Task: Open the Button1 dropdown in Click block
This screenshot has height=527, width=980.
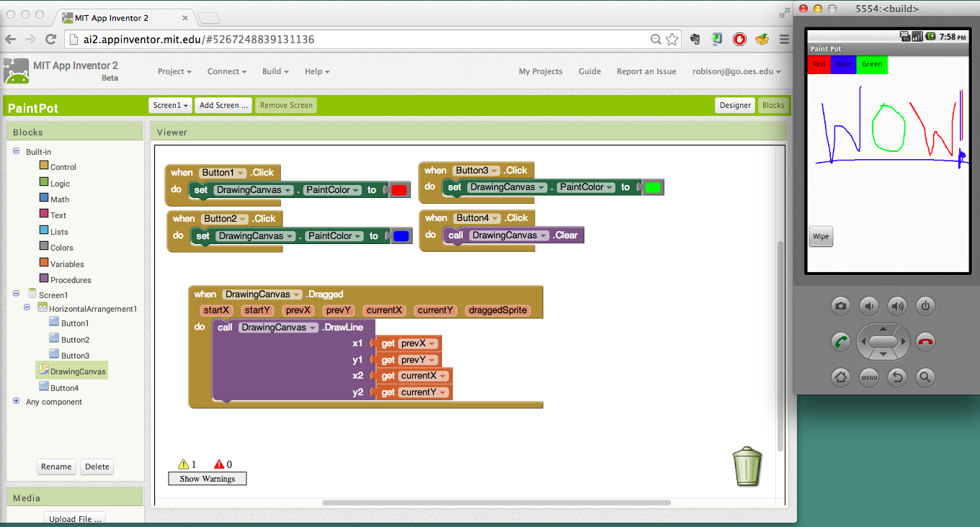Action: [x=241, y=173]
